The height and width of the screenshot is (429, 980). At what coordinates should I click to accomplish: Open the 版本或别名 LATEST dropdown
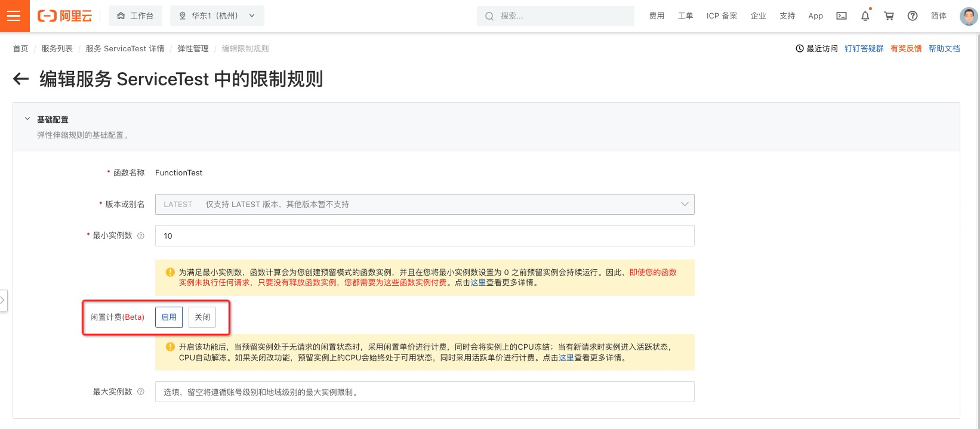click(424, 204)
